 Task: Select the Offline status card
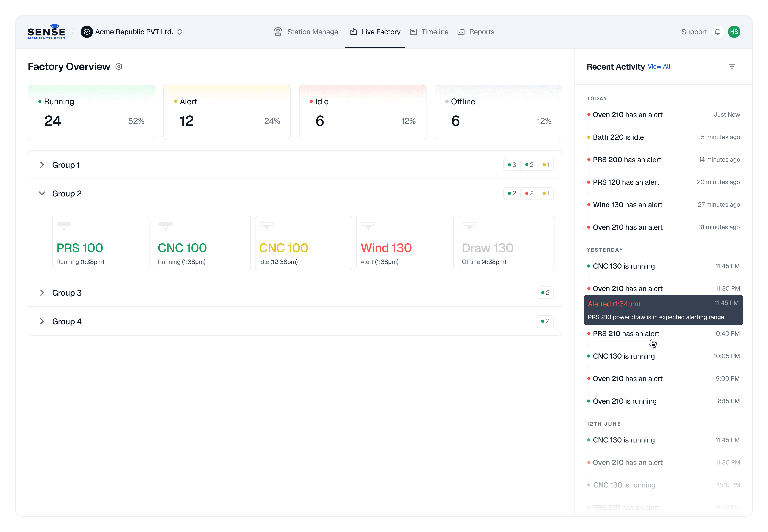coord(498,113)
